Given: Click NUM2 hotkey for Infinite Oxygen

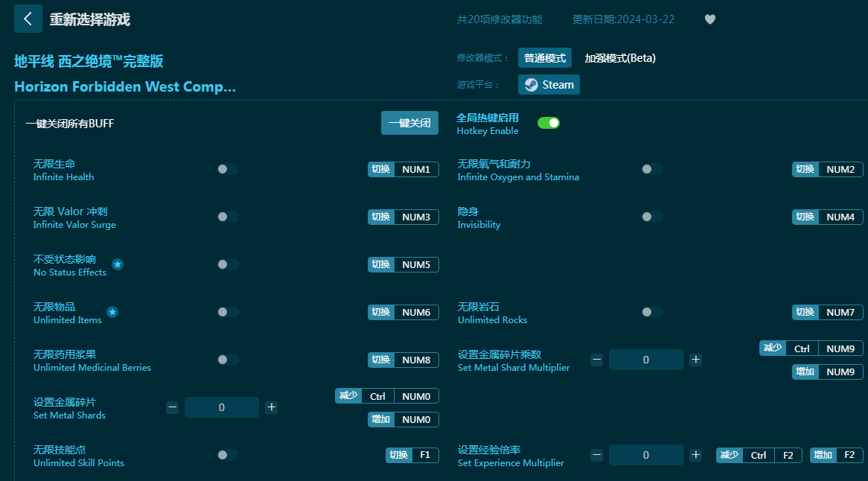Looking at the screenshot, I should click(x=828, y=169).
